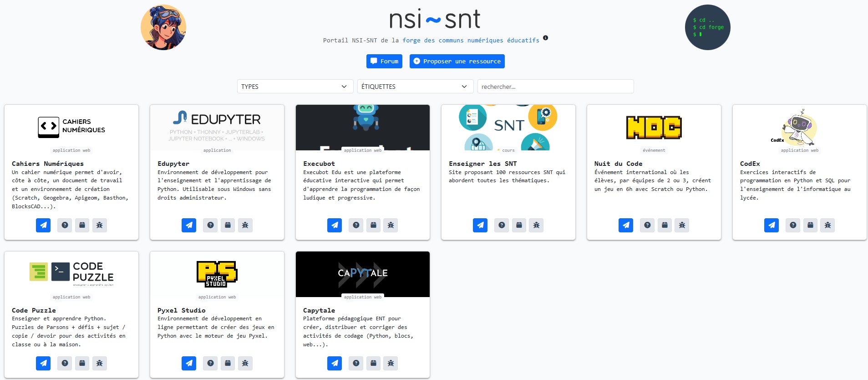Click the bug icon on the Edupyter card
Screen dimensions: 868x380
pyautogui.click(x=245, y=225)
